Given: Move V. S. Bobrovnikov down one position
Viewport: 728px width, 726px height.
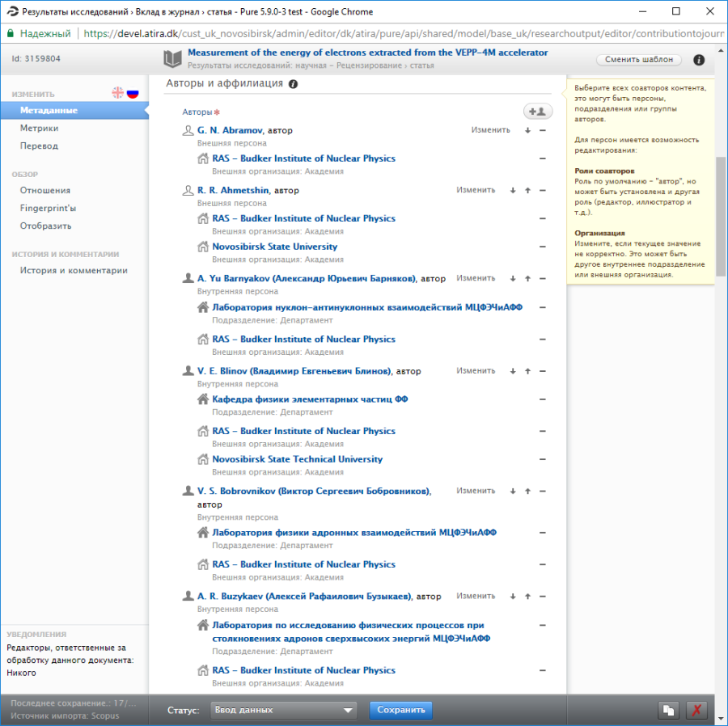Looking at the screenshot, I should tap(513, 491).
